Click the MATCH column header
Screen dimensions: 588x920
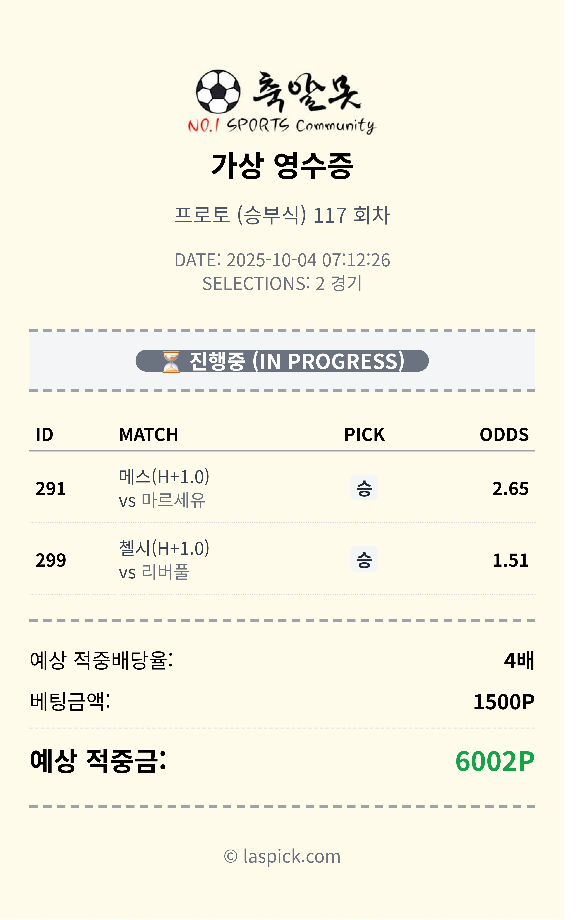point(149,434)
